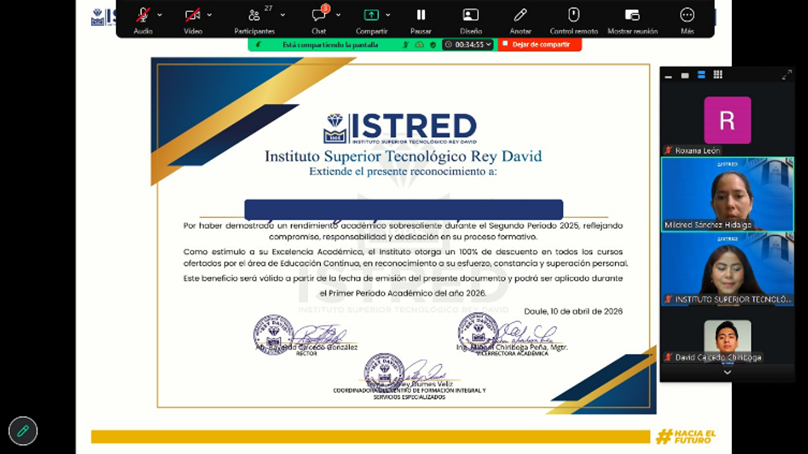
Task: Open the Participantes panel
Action: [254, 16]
